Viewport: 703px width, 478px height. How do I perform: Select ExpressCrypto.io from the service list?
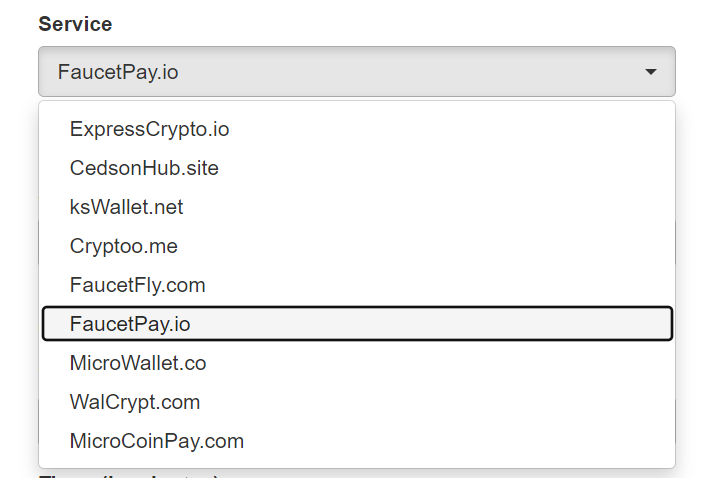[x=150, y=129]
